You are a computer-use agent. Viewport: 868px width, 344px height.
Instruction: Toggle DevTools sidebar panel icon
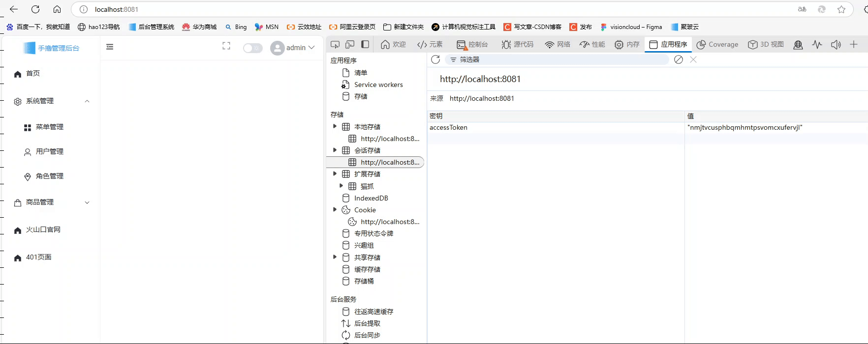(x=365, y=44)
